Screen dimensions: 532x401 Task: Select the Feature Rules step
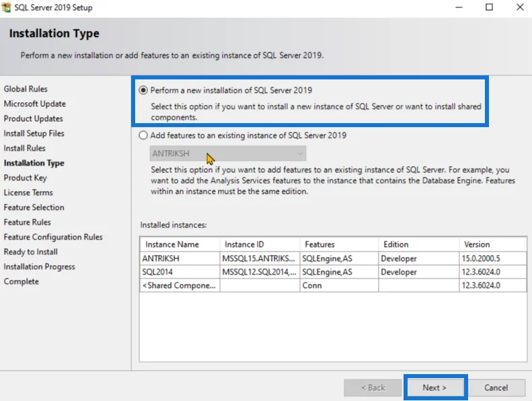click(x=28, y=223)
